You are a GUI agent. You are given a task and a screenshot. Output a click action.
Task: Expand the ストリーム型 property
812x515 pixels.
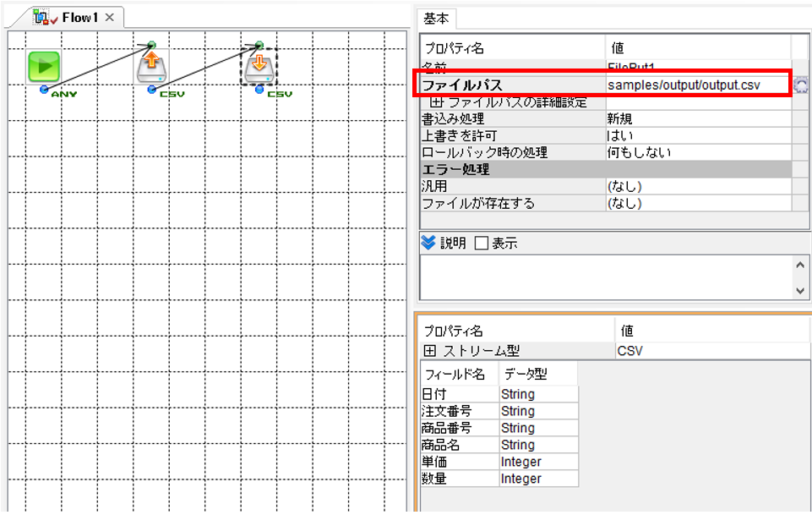[429, 351]
